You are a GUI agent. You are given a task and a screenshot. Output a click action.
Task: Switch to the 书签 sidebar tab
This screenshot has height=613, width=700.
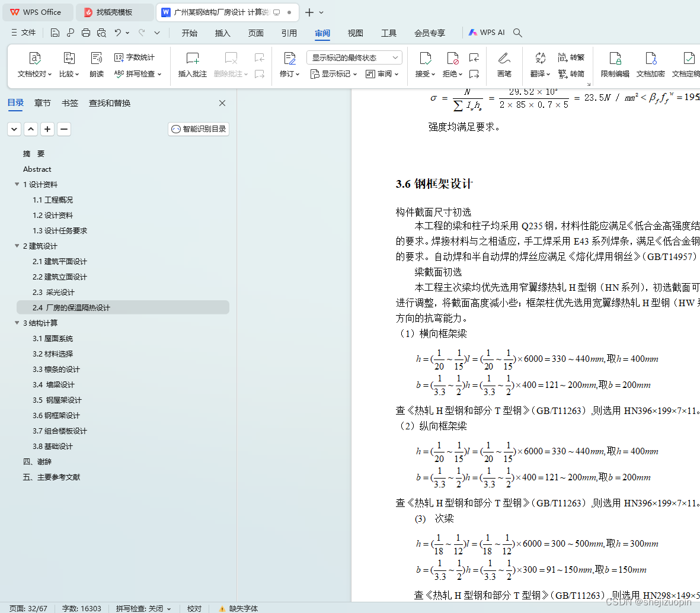point(69,103)
